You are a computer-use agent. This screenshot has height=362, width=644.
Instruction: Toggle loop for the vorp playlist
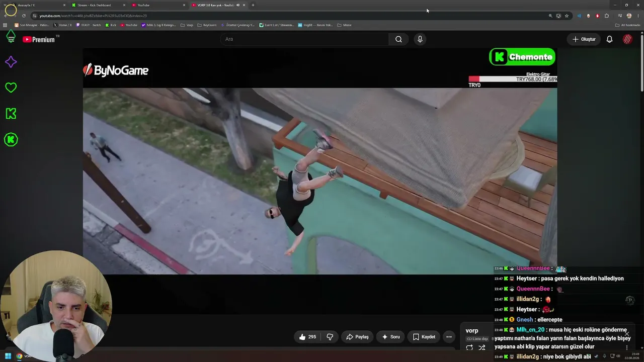469,347
